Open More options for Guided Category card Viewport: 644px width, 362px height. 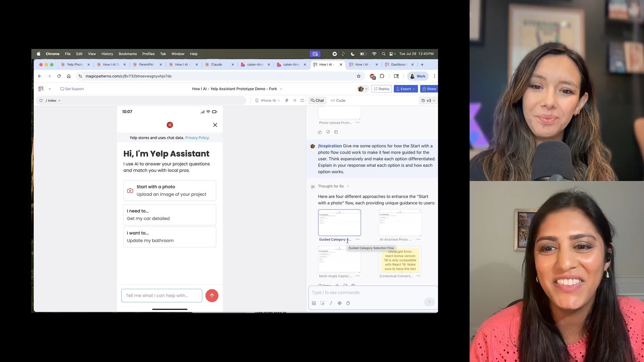(x=358, y=239)
